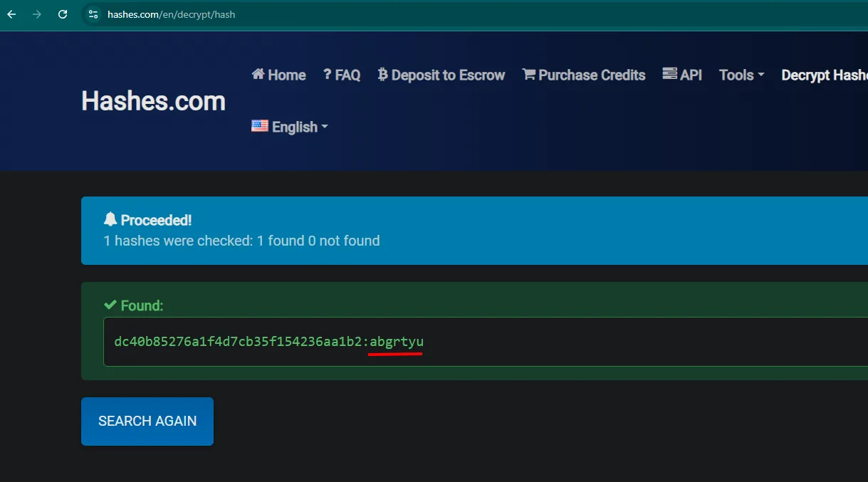The image size is (868, 482).
Task: Expand the Tools dropdown menu
Action: point(741,75)
